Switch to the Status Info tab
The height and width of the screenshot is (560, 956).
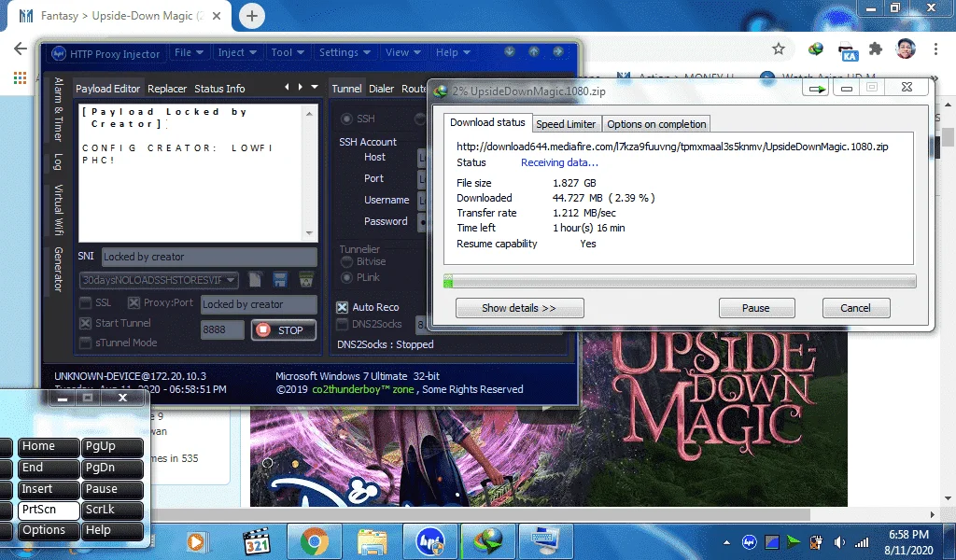(x=219, y=89)
